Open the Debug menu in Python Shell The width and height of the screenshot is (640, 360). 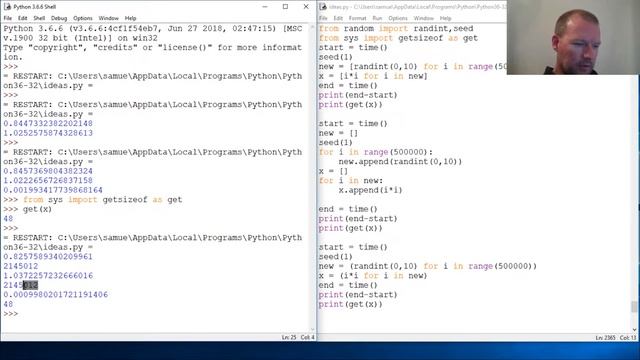(x=59, y=18)
